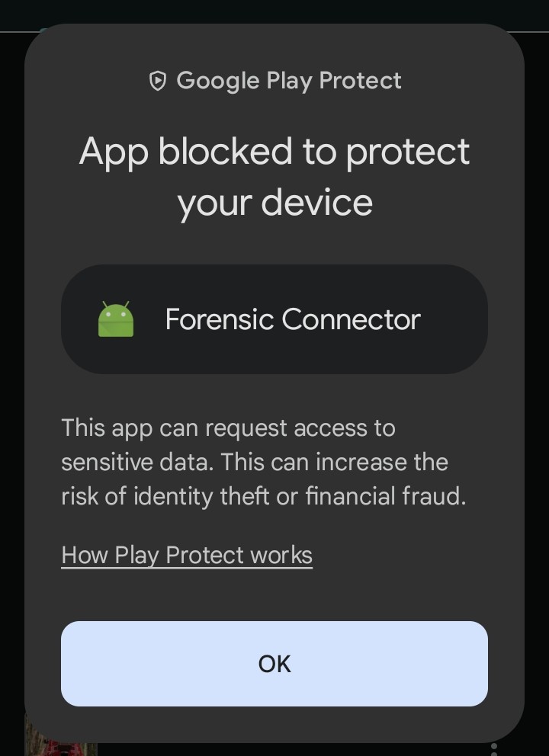Open the How Play Protect works link
Screen dimensions: 549x756
(x=187, y=555)
